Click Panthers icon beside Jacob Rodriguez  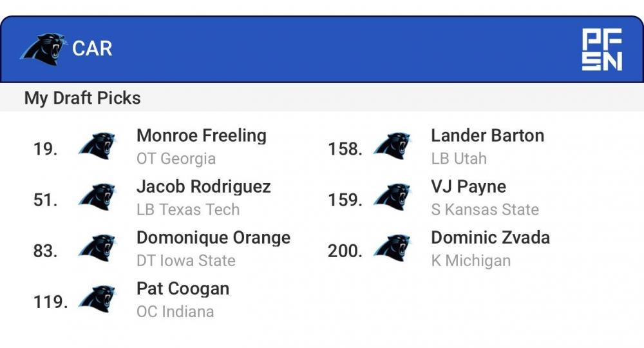[97, 197]
